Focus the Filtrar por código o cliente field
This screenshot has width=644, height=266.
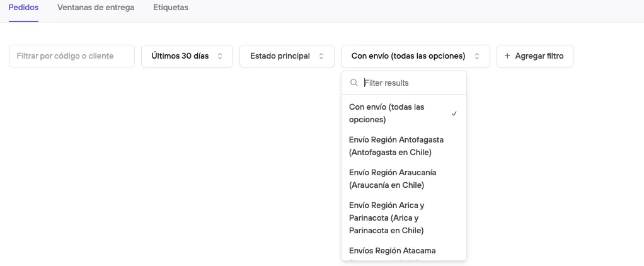(72, 56)
